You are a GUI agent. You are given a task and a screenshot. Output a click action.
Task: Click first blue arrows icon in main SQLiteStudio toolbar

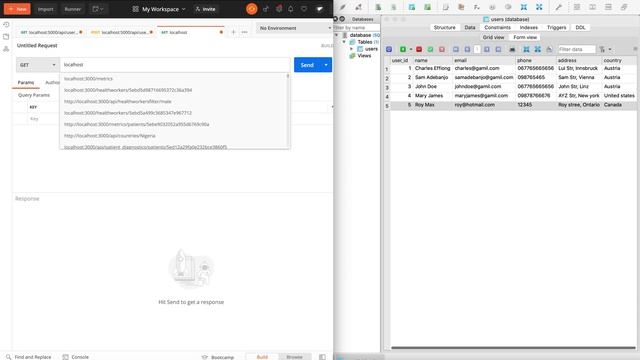point(524,7)
